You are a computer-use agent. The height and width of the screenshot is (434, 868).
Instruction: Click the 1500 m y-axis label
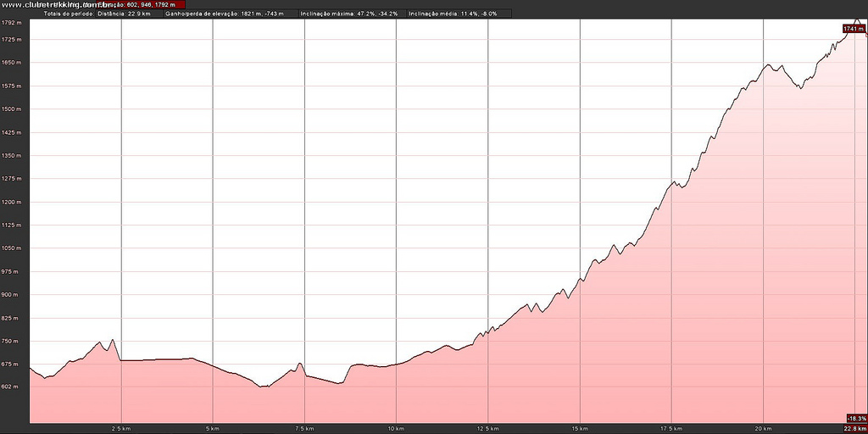(x=12, y=109)
